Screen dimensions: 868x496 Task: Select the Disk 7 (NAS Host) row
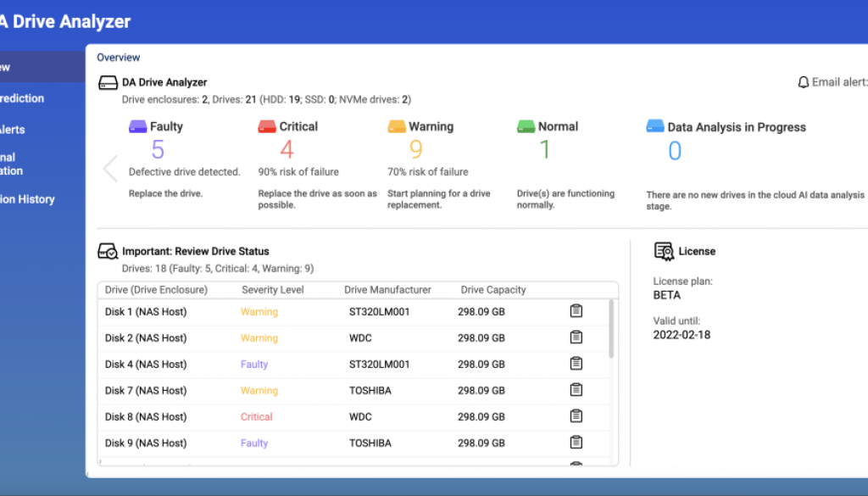[x=353, y=391]
